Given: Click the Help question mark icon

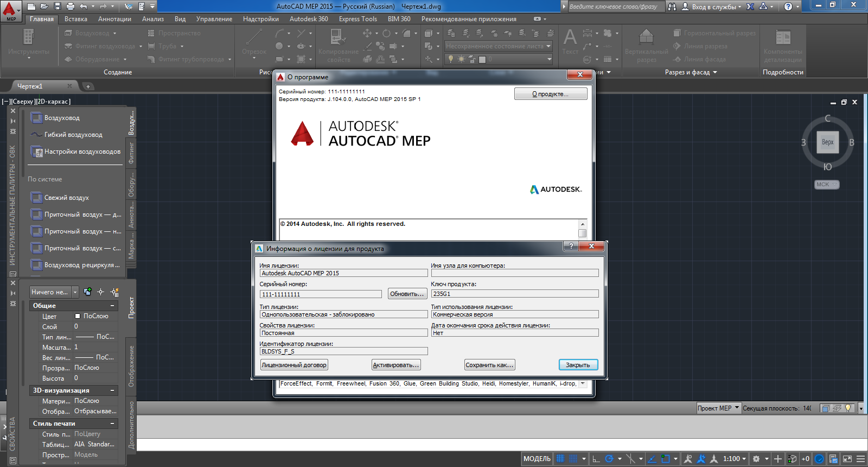Looking at the screenshot, I should click(788, 7).
